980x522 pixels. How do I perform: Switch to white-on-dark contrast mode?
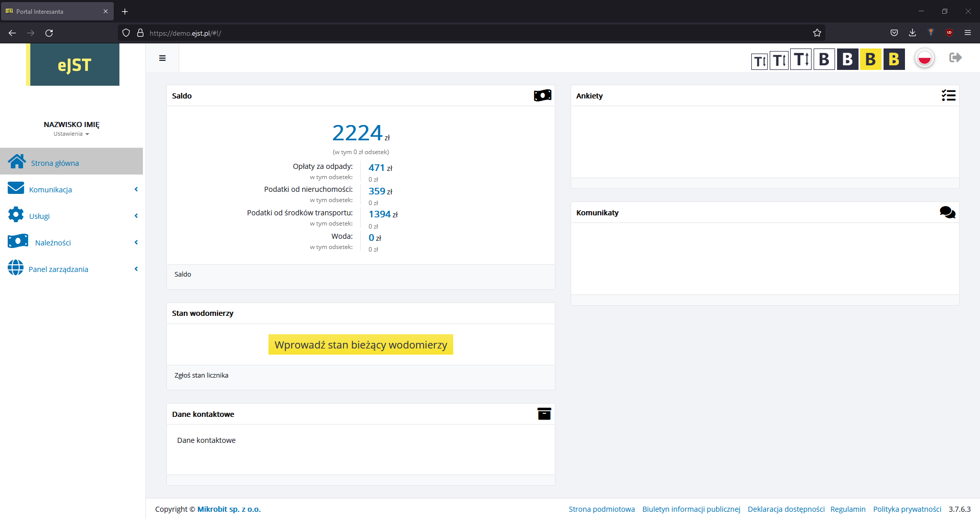click(847, 60)
